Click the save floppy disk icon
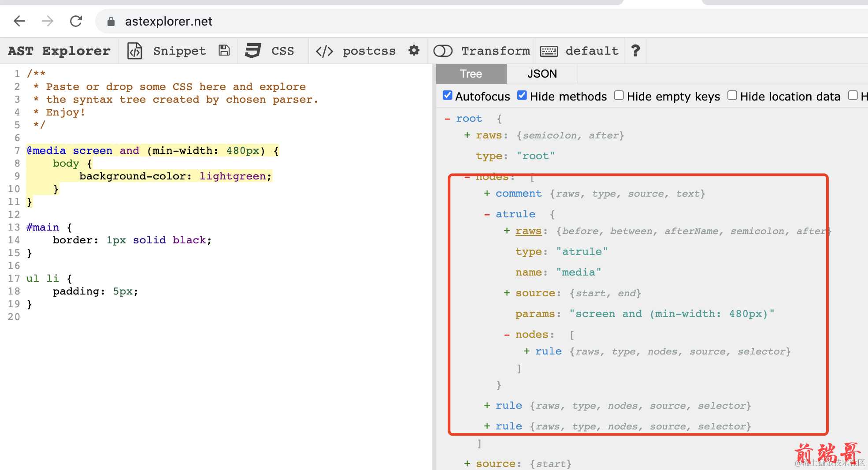Image resolution: width=868 pixels, height=470 pixels. (224, 51)
